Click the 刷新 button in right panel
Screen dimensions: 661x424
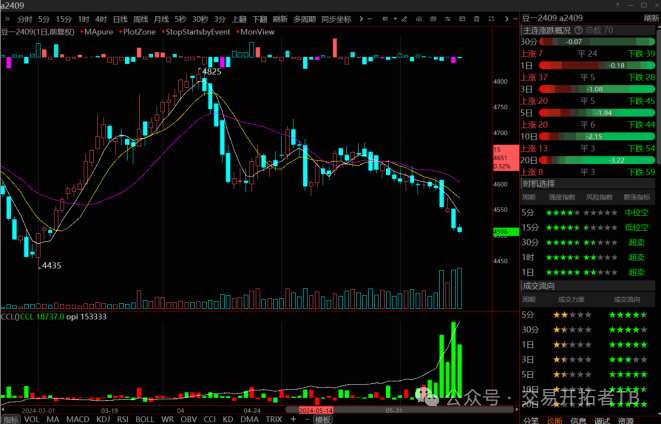point(651,18)
